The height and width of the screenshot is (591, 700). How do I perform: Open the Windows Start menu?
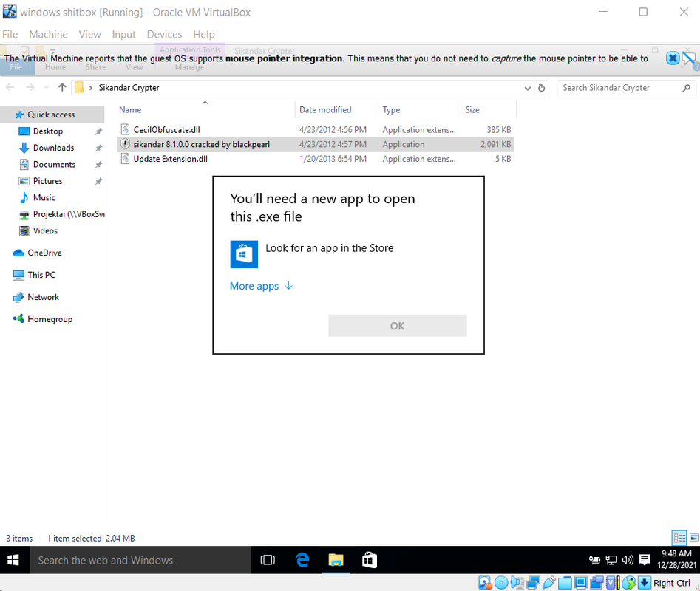click(x=13, y=560)
